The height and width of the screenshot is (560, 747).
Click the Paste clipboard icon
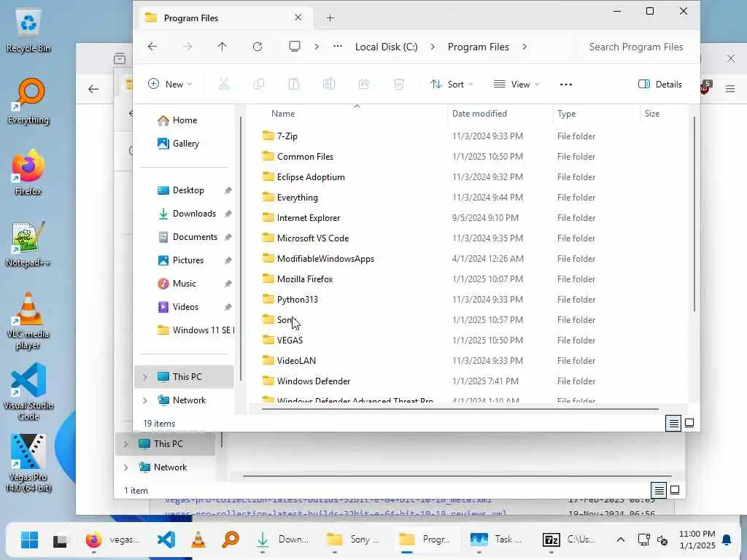(x=294, y=85)
